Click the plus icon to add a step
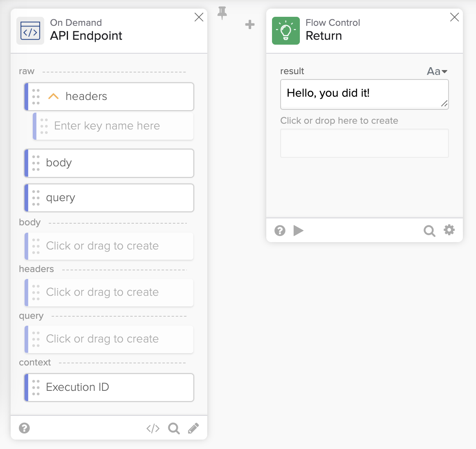The width and height of the screenshot is (476, 449). [x=250, y=25]
